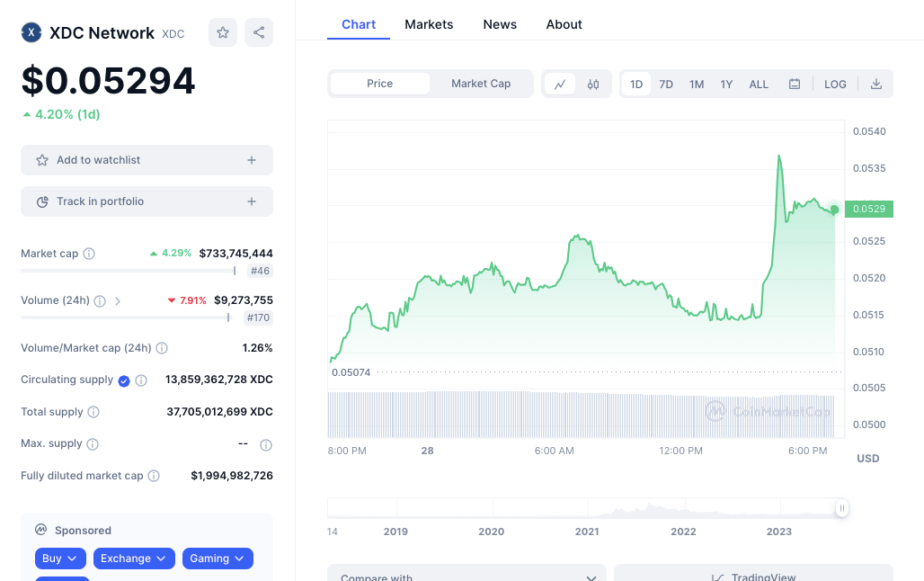Select the candlestick chart view icon
This screenshot has height=581, width=924.
coord(592,83)
